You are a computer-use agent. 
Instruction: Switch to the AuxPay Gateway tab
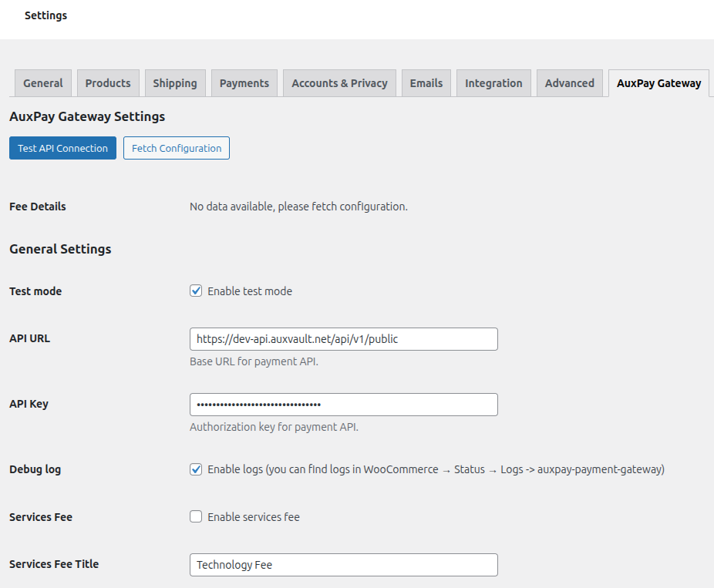[x=658, y=82]
